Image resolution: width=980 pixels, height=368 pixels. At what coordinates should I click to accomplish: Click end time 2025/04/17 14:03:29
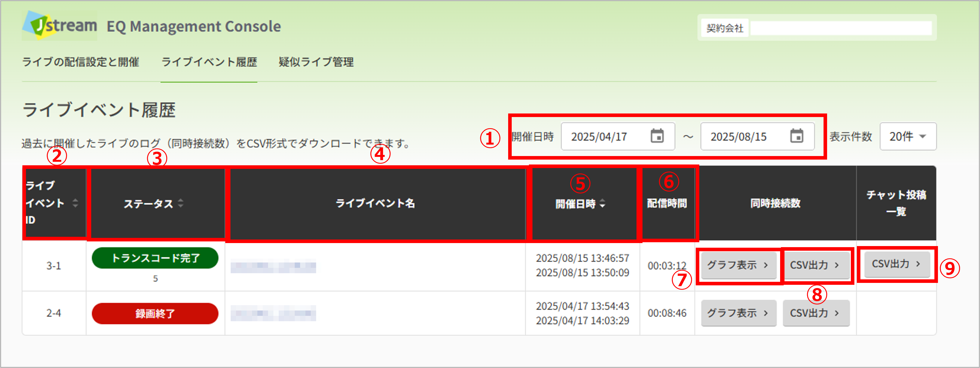(x=582, y=321)
